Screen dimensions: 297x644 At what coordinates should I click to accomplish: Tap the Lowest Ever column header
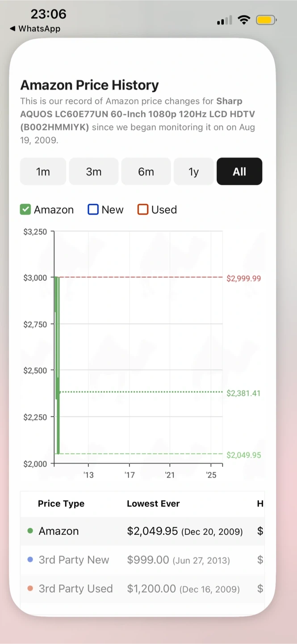tap(153, 504)
